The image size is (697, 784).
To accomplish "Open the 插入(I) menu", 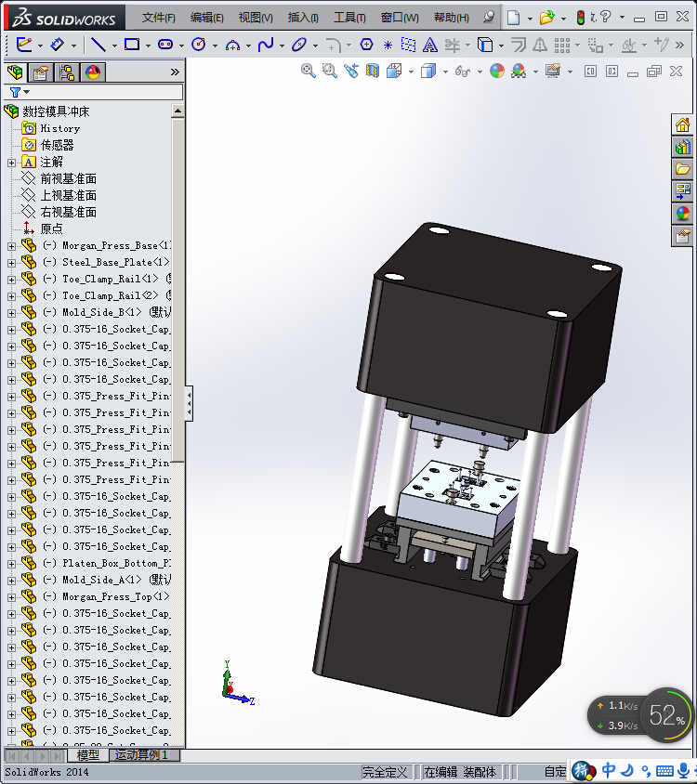I will [303, 18].
